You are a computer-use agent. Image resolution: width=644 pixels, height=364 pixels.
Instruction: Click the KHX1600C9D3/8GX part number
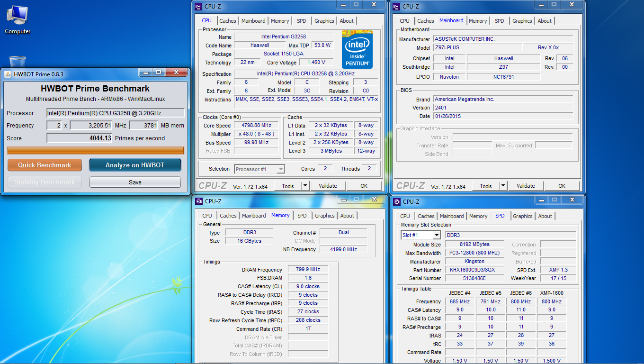pos(474,270)
